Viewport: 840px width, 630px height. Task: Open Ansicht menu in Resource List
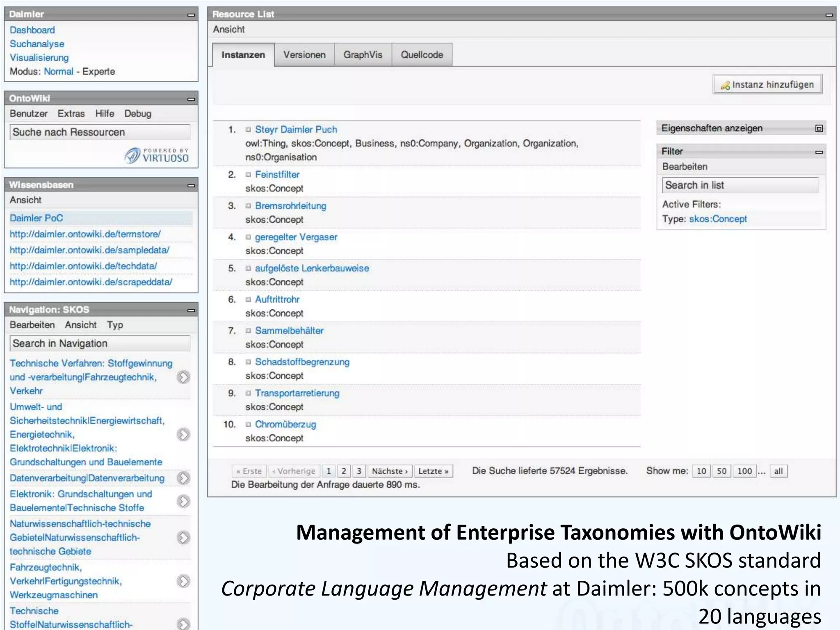pyautogui.click(x=229, y=30)
